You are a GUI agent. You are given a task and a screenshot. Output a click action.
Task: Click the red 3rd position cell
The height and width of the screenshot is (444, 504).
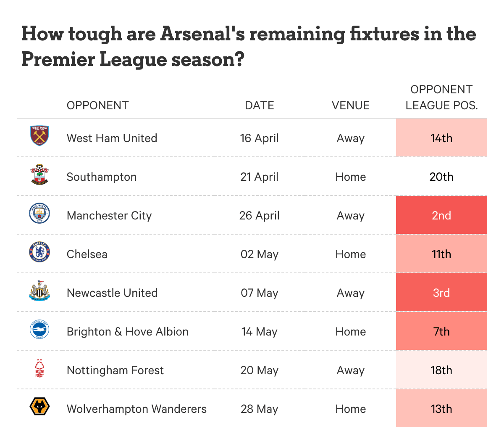click(x=441, y=292)
